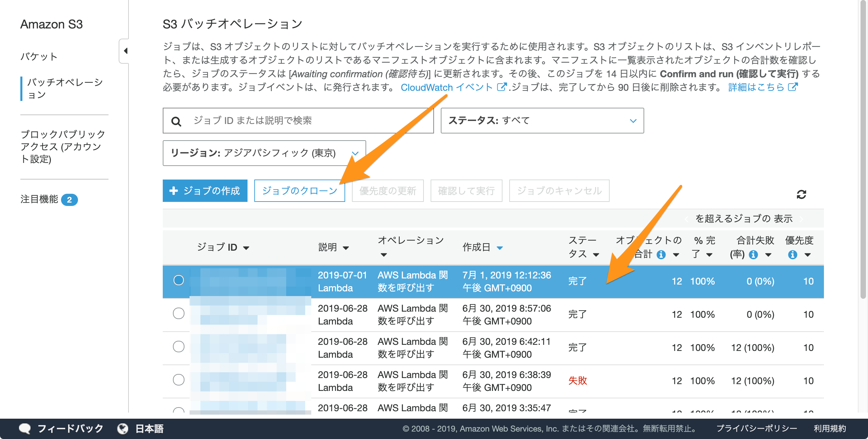The height and width of the screenshot is (439, 868).
Task: Click the ジョブのクローン button
Action: pos(300,191)
